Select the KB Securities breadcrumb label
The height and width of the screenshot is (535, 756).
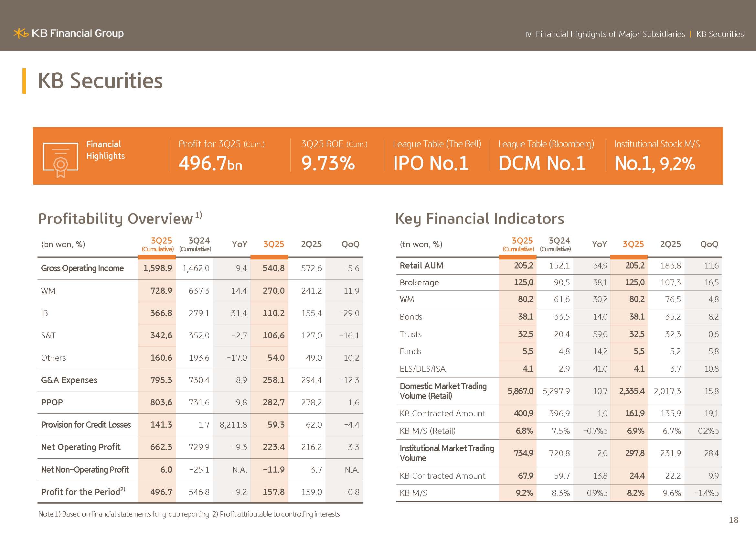pos(720,34)
